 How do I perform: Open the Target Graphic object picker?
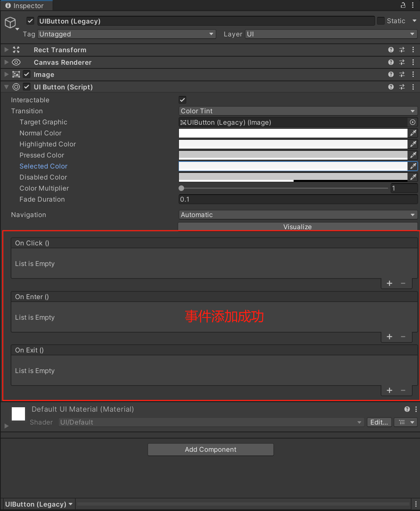tap(413, 122)
